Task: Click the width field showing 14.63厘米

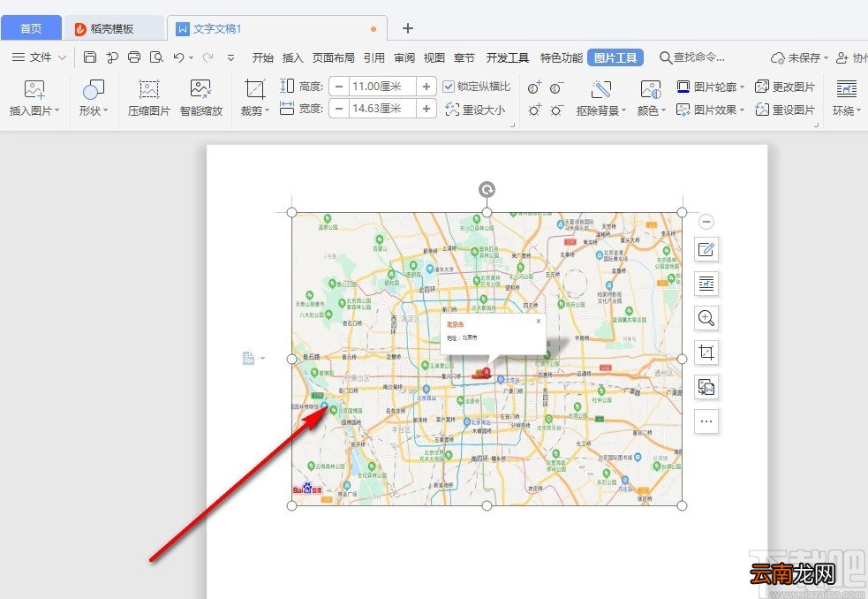Action: click(x=382, y=108)
